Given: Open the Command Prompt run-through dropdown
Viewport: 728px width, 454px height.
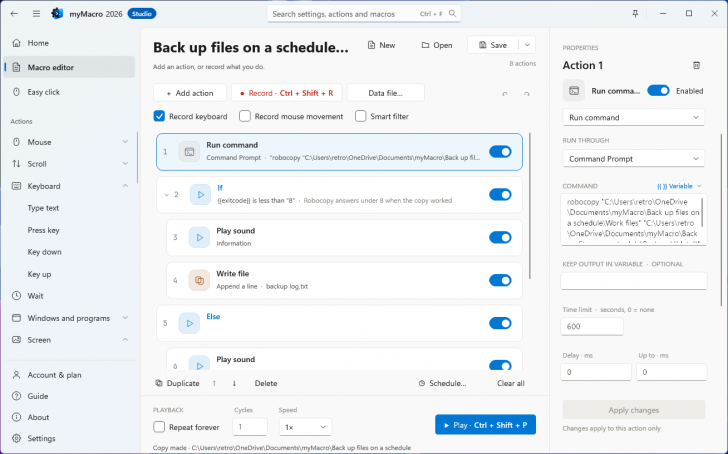Looking at the screenshot, I should [x=633, y=159].
